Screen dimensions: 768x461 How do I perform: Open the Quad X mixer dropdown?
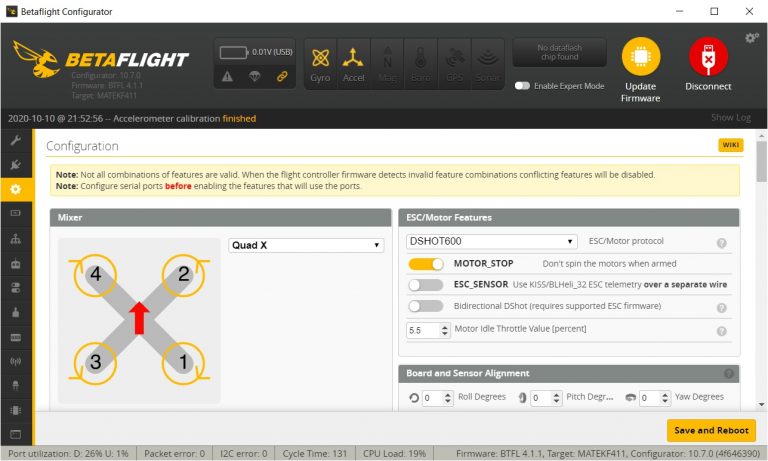(x=306, y=245)
